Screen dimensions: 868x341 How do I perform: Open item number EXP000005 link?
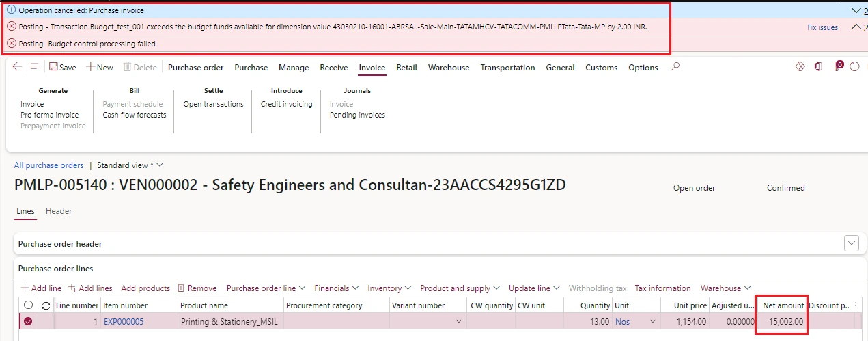tap(124, 322)
